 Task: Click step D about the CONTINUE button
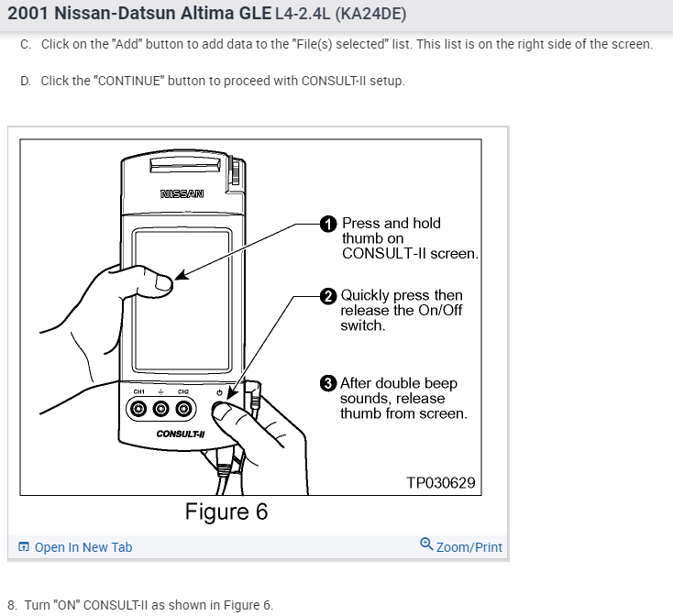[213, 81]
